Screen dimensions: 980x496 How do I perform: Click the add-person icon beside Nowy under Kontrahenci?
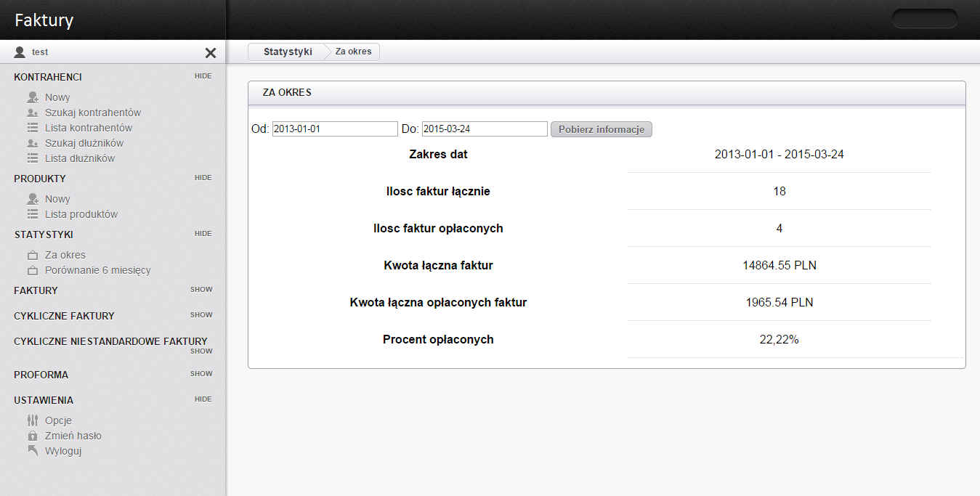(32, 97)
